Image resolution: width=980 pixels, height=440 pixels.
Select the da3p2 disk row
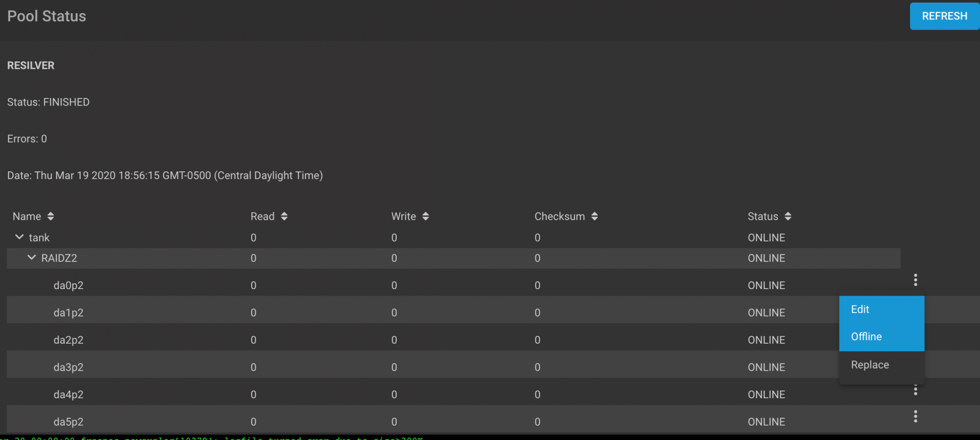[68, 367]
